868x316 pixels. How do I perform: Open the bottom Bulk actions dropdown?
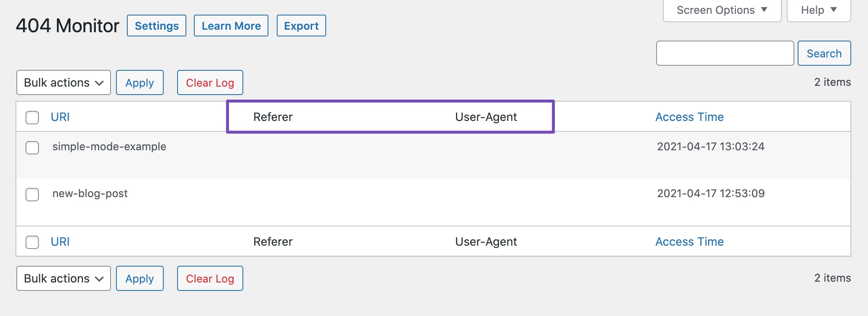click(x=64, y=278)
